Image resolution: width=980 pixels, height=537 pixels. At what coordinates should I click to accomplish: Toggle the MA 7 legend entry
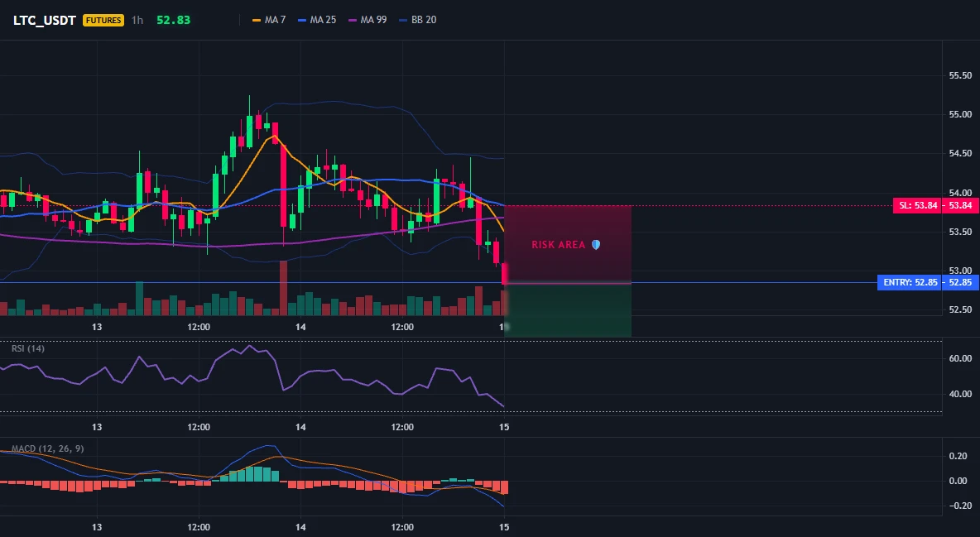coord(269,20)
